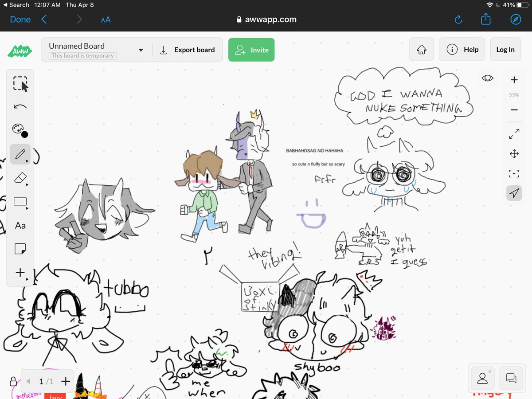Select the eraser tool
Image resolution: width=532 pixels, height=399 pixels.
pos(20,178)
